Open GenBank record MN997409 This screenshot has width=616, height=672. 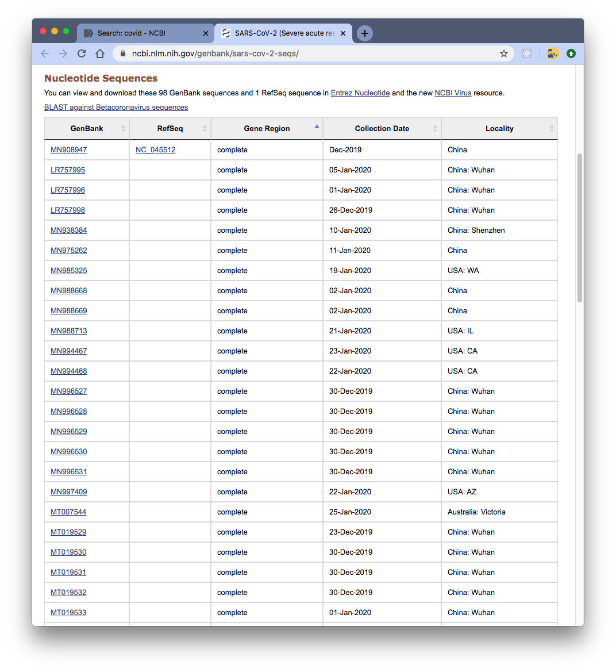[68, 493]
